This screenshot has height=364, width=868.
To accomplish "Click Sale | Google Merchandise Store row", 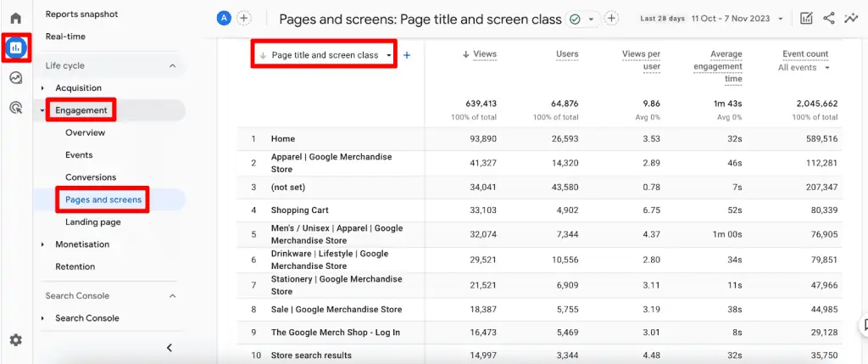I will [x=540, y=310].
